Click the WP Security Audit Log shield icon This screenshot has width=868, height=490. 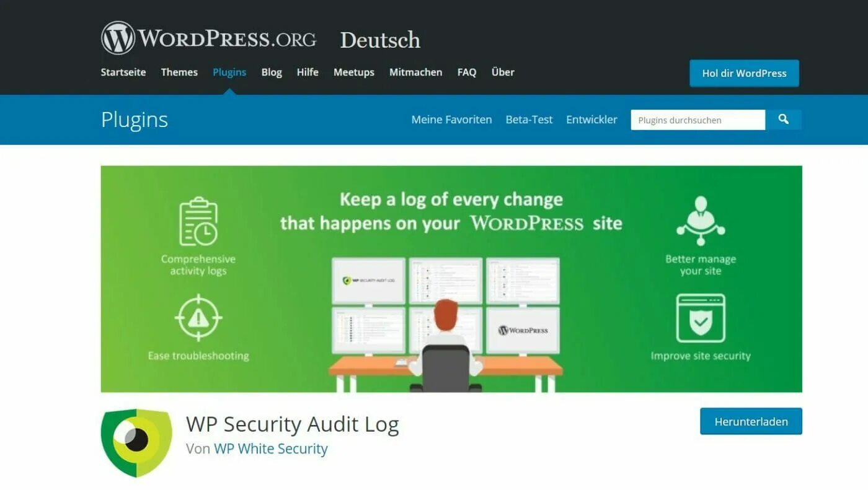click(136, 442)
